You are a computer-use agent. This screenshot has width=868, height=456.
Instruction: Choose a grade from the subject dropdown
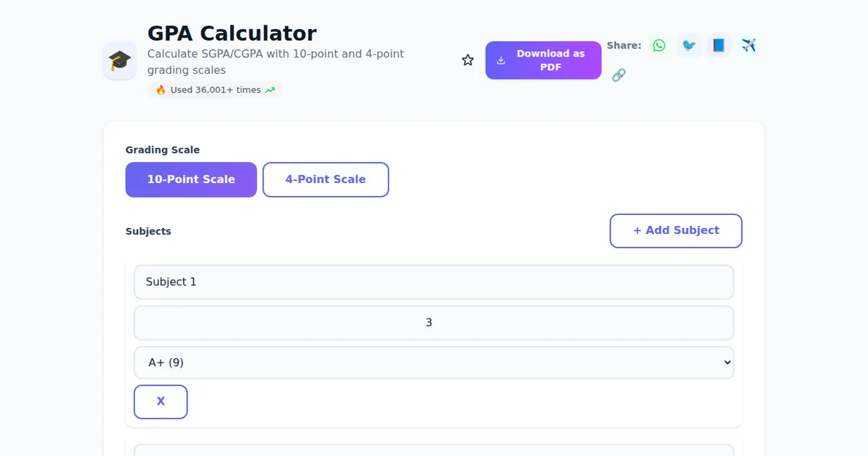click(434, 362)
